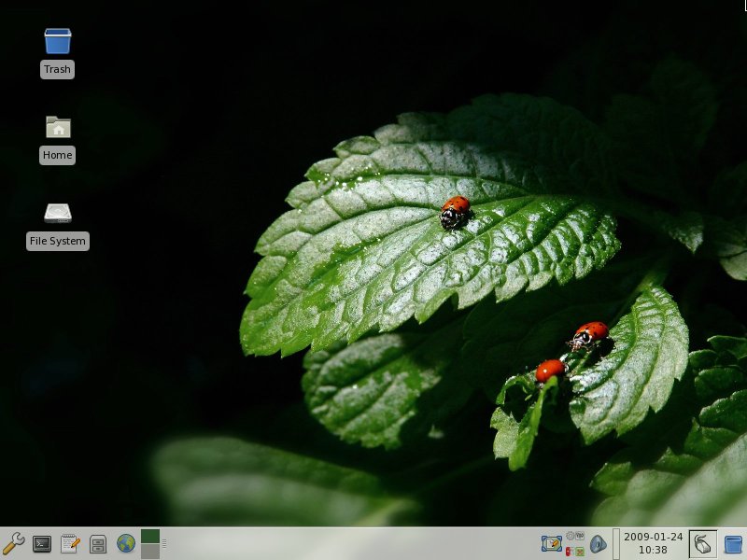Switch to the lower gray workspace

pos(150,552)
